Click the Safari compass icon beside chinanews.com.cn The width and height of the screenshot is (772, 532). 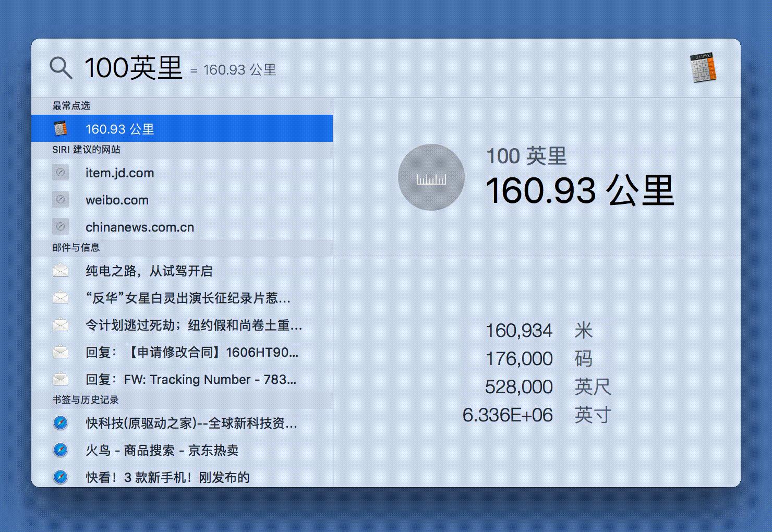[x=61, y=226]
